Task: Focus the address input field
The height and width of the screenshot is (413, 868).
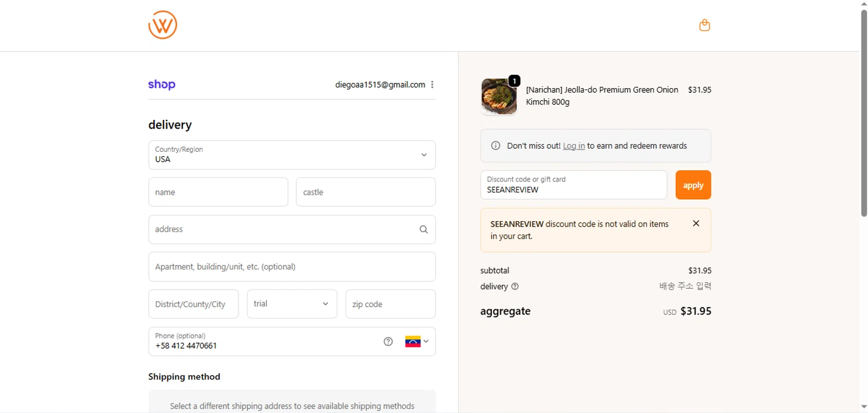Action: click(x=292, y=229)
